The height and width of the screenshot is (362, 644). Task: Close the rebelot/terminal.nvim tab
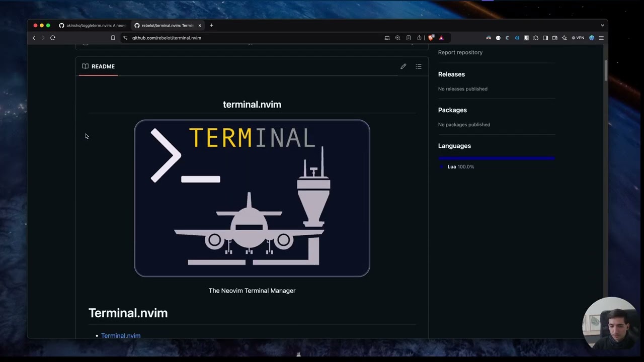coord(200,25)
